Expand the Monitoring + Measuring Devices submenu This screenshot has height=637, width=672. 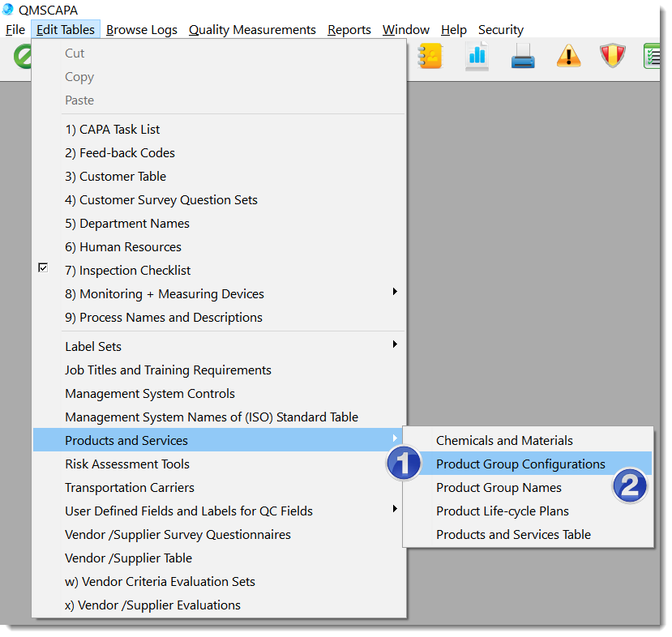pos(395,293)
